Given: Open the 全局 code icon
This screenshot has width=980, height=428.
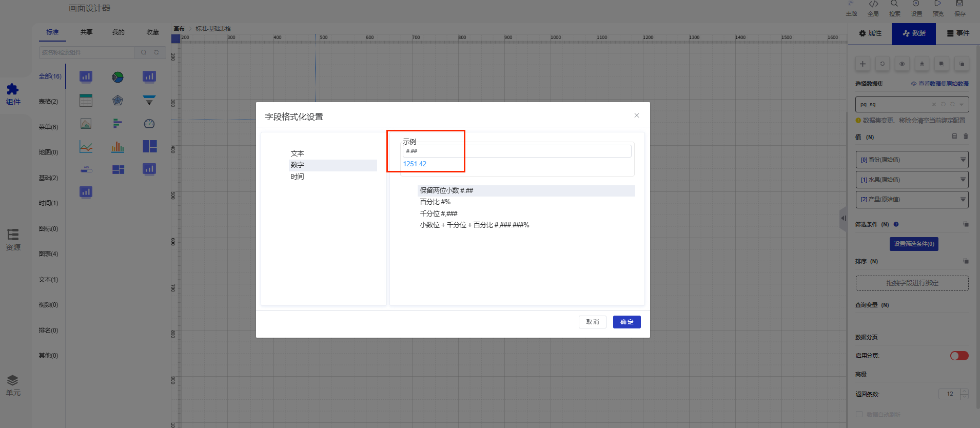Looking at the screenshot, I should (873, 8).
